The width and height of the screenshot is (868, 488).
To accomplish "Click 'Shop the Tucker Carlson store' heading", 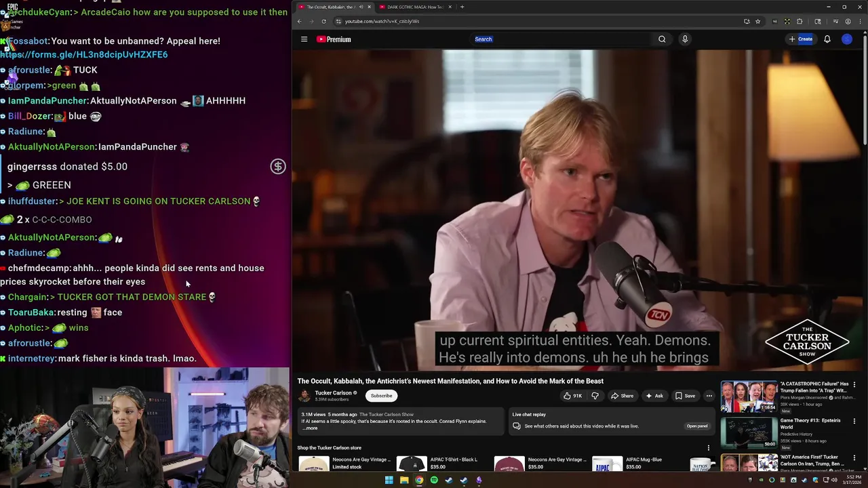I will (329, 447).
